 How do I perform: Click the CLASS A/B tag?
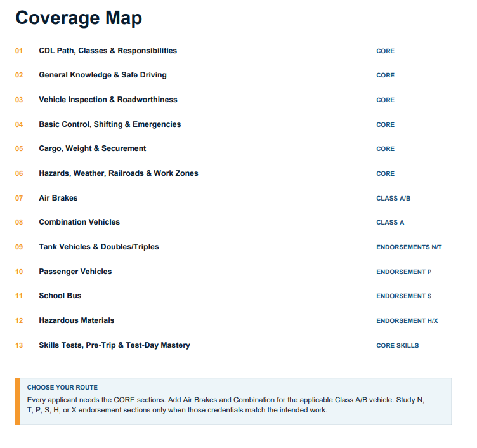[393, 199]
